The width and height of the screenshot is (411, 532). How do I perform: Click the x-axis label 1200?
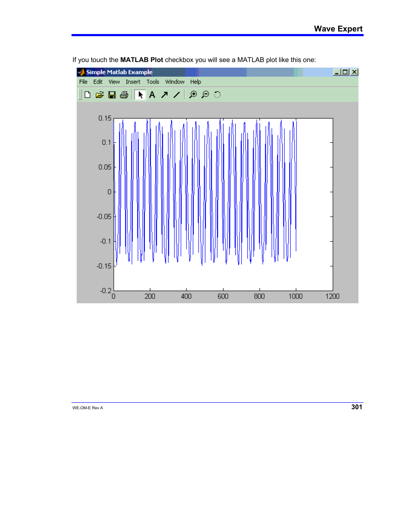tap(333, 296)
